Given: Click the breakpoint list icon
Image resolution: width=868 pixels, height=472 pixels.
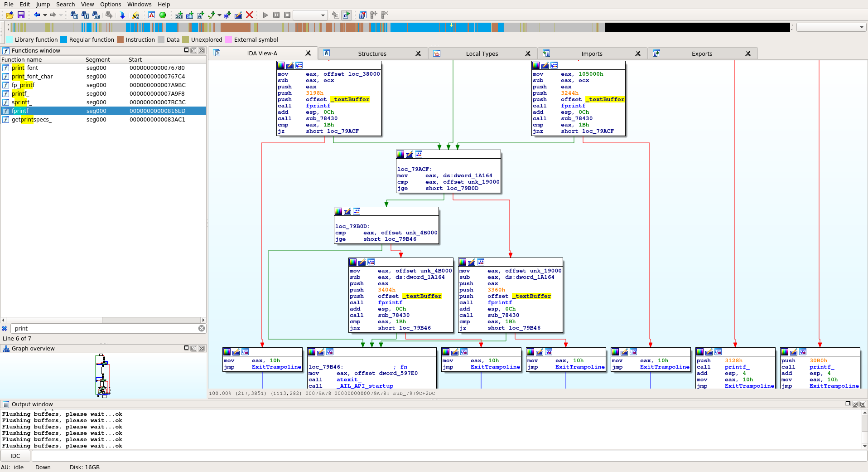Looking at the screenshot, I should click(x=363, y=15).
